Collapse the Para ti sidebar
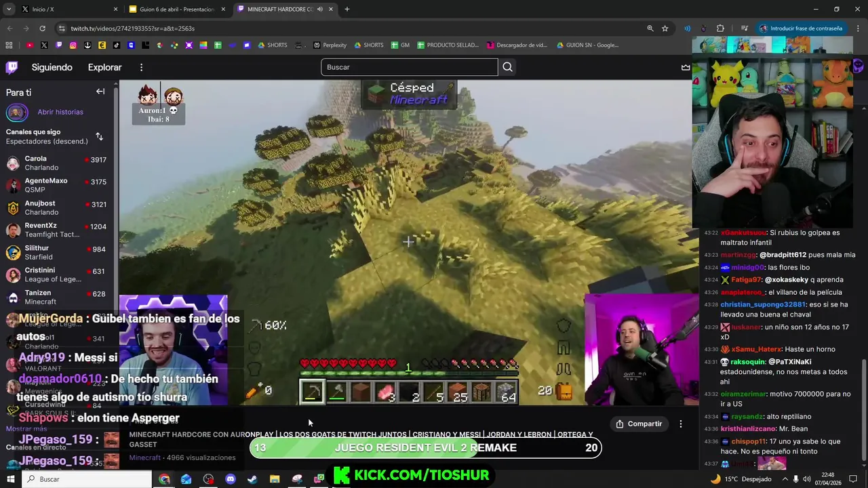The height and width of the screenshot is (488, 868). tap(100, 91)
